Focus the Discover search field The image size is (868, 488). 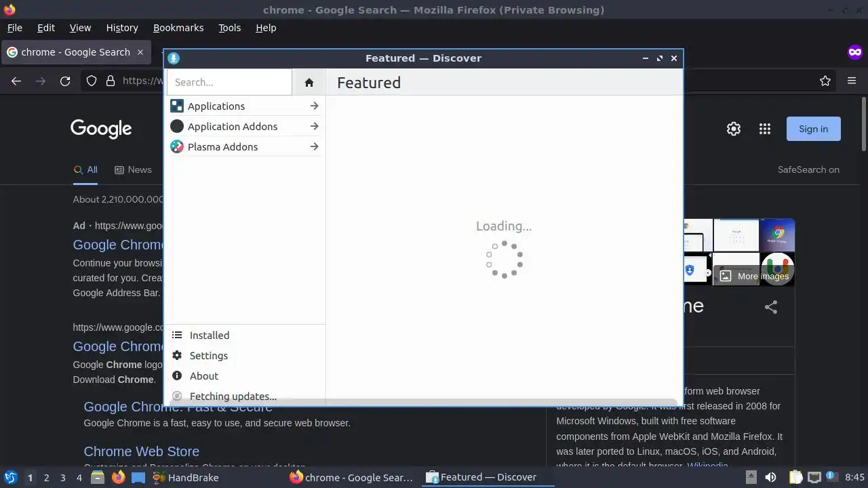tap(229, 82)
